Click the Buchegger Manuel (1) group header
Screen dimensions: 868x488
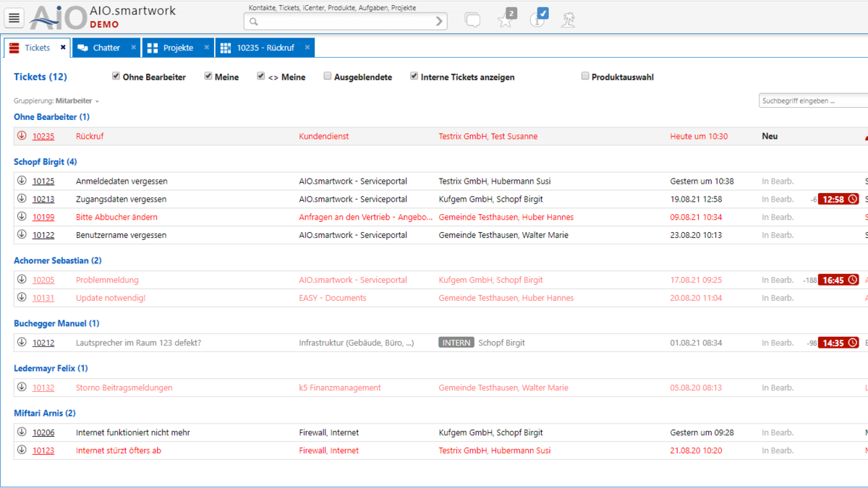[x=56, y=323]
